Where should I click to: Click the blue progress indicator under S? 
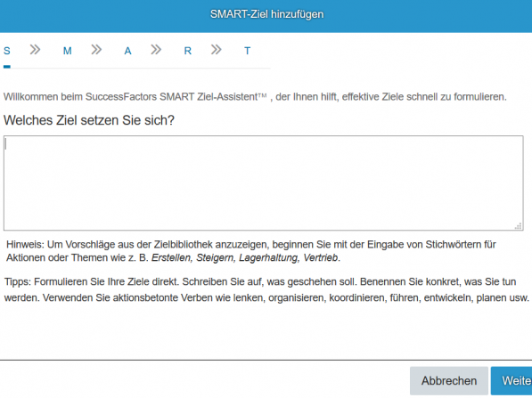[7, 67]
